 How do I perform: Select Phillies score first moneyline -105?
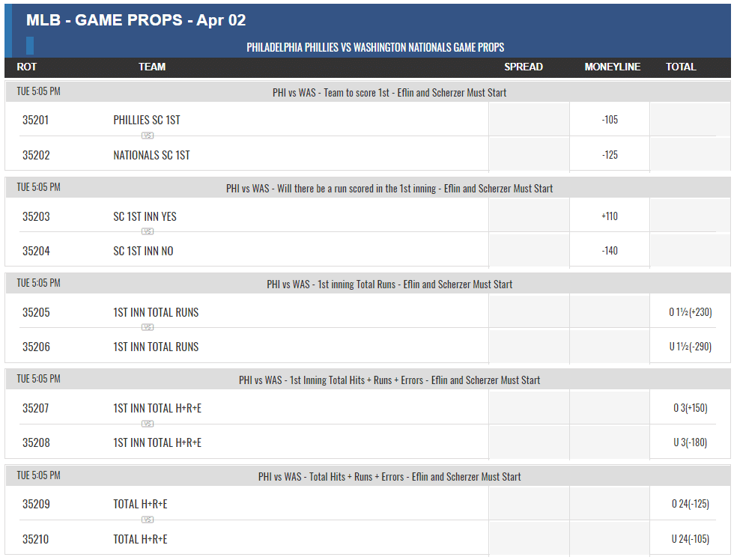tap(610, 120)
